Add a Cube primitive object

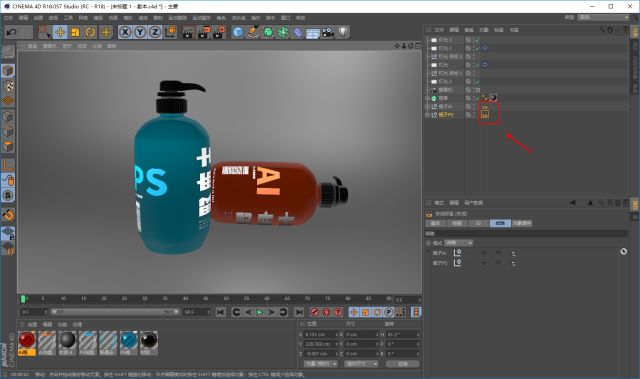point(238,32)
